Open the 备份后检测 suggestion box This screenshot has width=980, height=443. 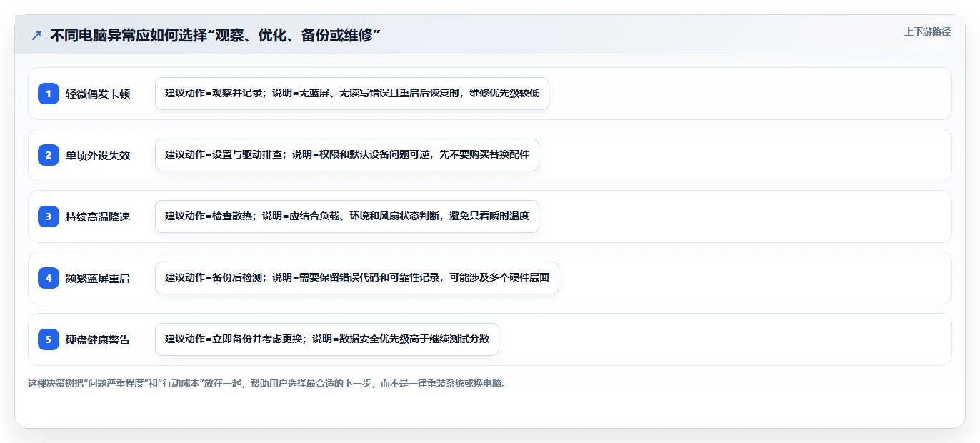pyautogui.click(x=357, y=278)
